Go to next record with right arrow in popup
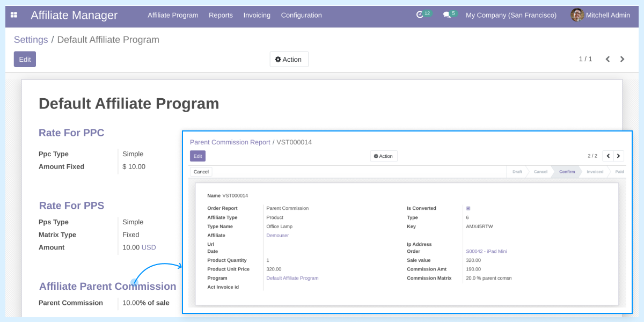The image size is (644, 322). 619,156
